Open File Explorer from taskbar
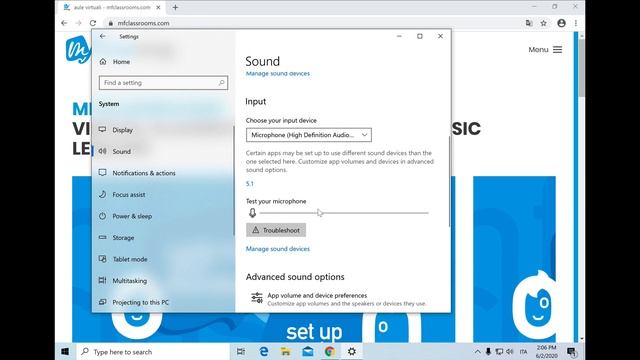The image size is (640, 360). point(286,351)
